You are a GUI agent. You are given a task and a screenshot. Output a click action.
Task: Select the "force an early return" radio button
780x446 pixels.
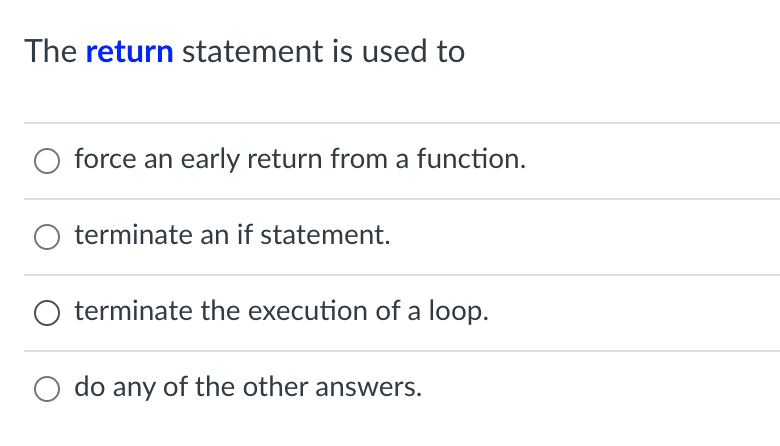click(x=47, y=161)
